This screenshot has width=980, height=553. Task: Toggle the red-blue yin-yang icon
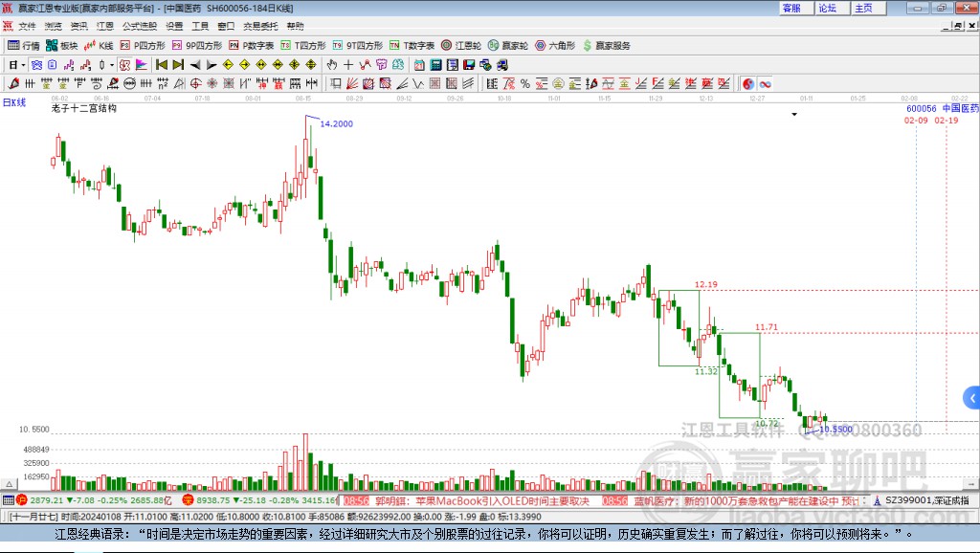click(x=748, y=84)
